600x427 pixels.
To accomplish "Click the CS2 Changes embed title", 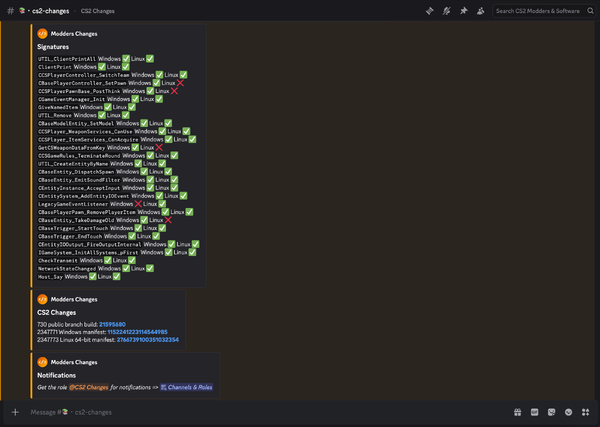I will tap(57, 313).
